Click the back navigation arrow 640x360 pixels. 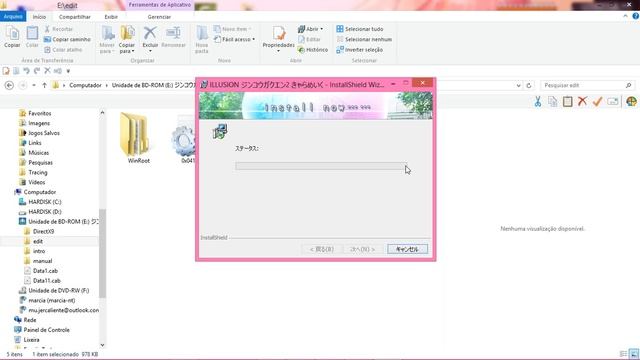coord(9,85)
